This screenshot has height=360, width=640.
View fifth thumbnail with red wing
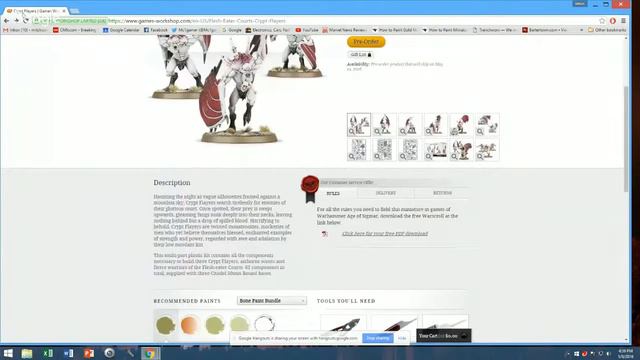pos(461,124)
